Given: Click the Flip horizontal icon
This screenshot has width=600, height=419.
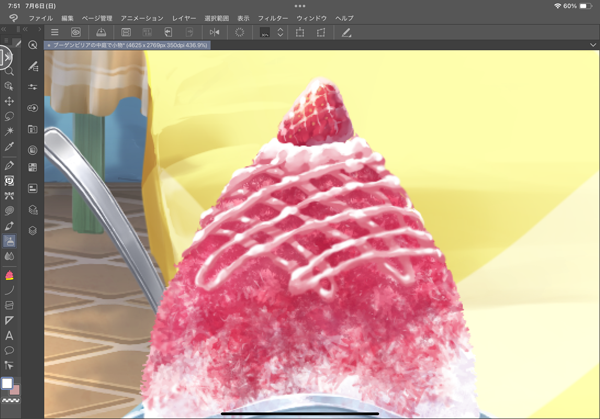Looking at the screenshot, I should [x=215, y=33].
